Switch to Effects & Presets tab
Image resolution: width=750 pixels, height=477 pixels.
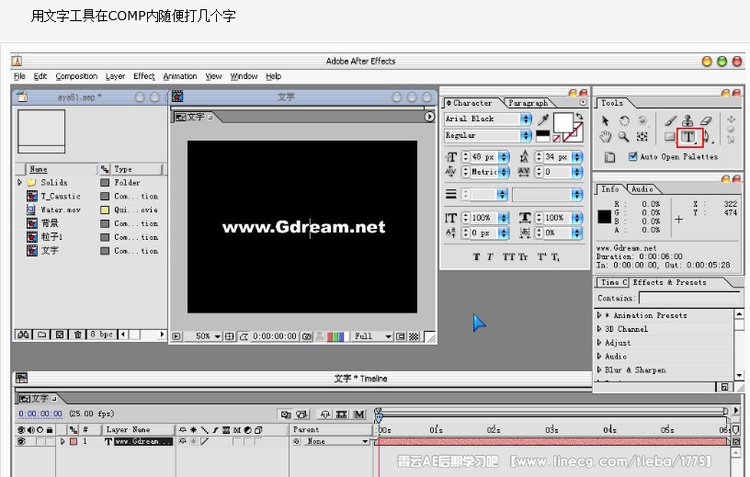[x=670, y=282]
